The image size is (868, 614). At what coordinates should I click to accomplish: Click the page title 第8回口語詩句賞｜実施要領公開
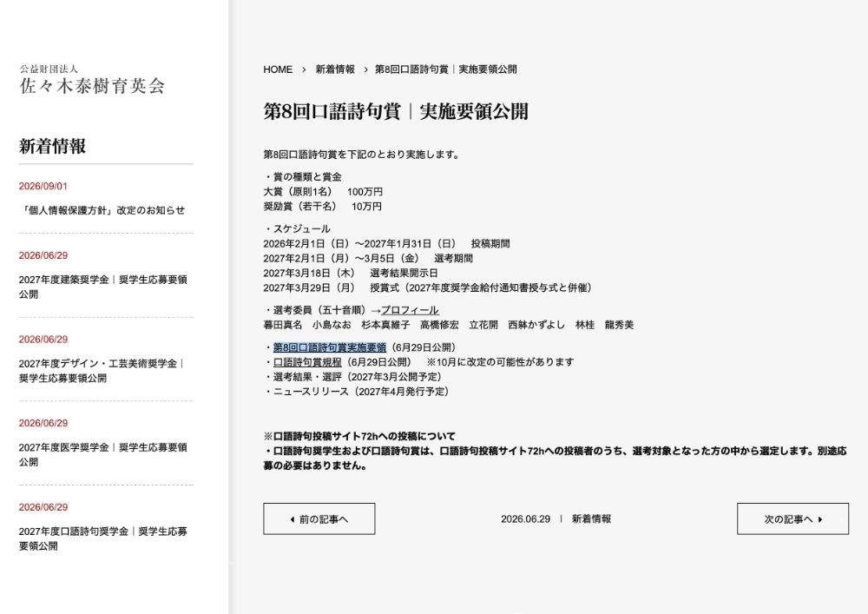click(x=396, y=111)
